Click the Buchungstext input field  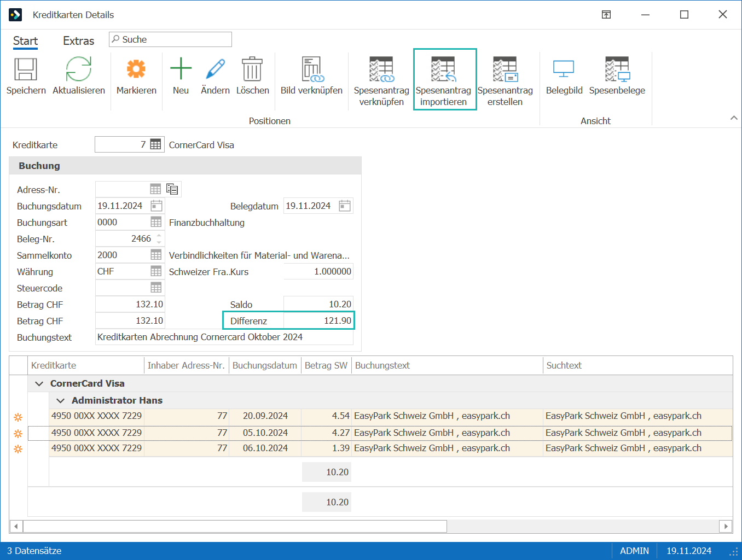pos(224,337)
